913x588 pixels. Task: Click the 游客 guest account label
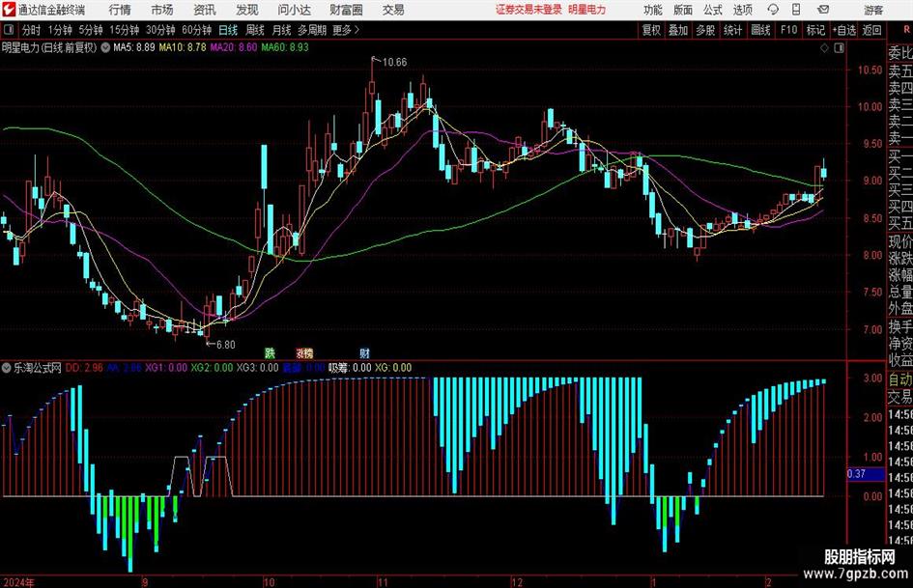873,10
